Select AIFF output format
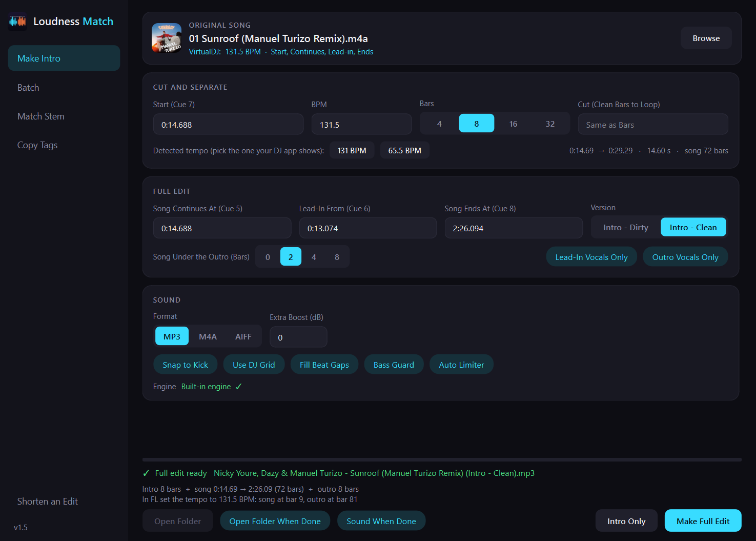This screenshot has height=541, width=756. pos(243,336)
